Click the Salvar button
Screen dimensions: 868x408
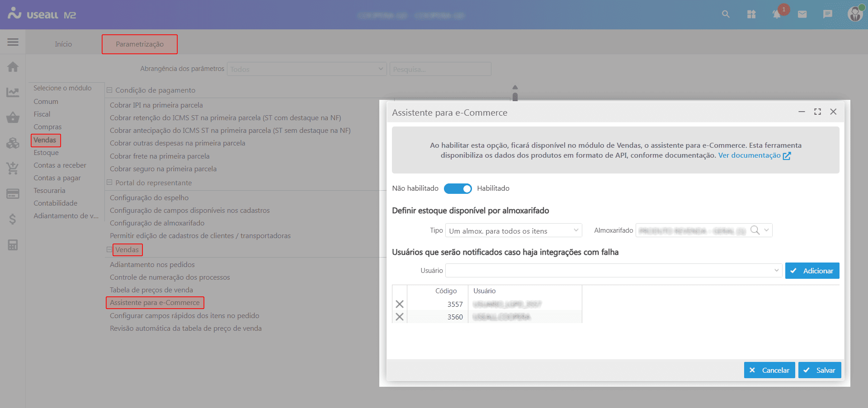click(820, 370)
